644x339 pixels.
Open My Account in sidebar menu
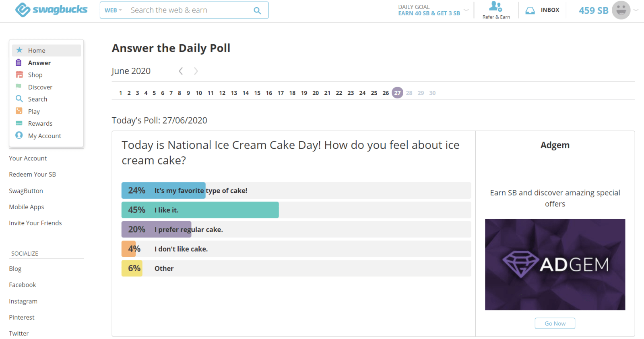44,136
